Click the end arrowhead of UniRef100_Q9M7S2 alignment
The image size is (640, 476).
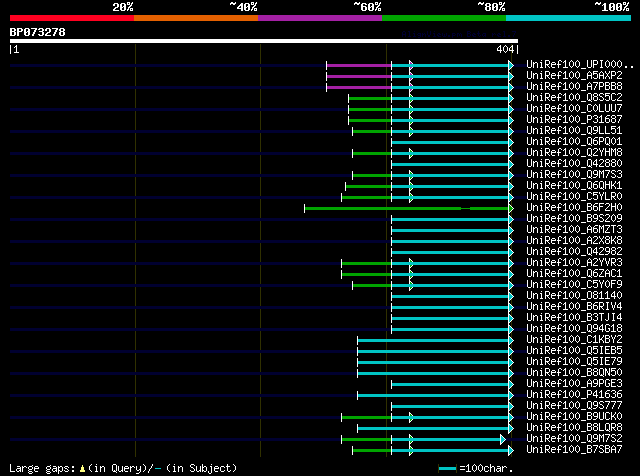coord(503,440)
